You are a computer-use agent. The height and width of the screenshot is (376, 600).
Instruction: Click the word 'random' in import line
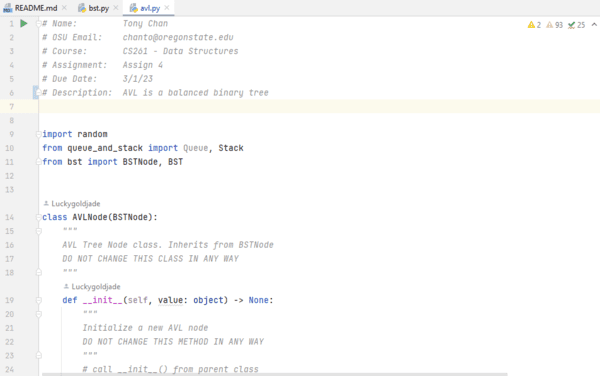(x=92, y=134)
